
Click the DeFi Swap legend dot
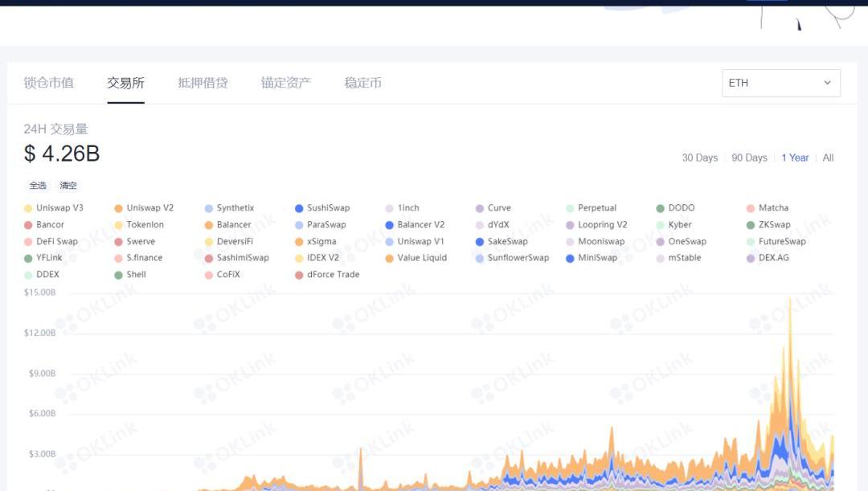coord(28,242)
